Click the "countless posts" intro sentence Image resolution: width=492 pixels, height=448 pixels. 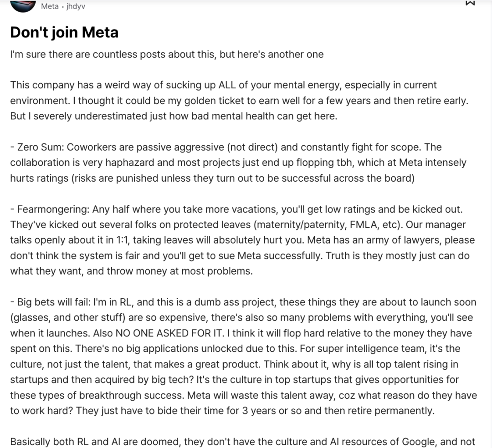167,55
